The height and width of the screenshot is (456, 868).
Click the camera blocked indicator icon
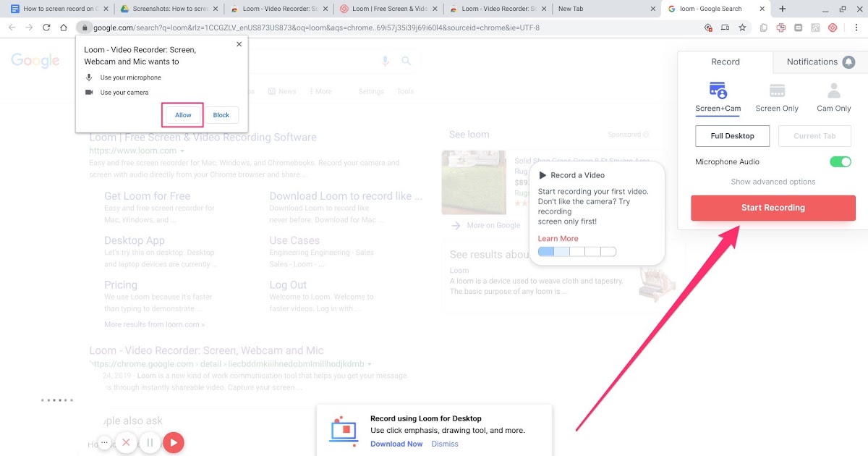[709, 28]
